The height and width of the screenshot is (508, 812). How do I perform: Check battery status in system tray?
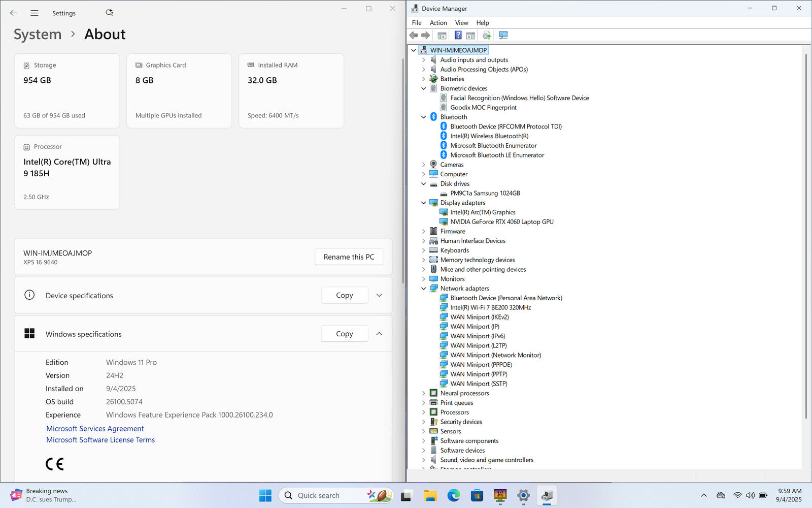[x=763, y=495]
